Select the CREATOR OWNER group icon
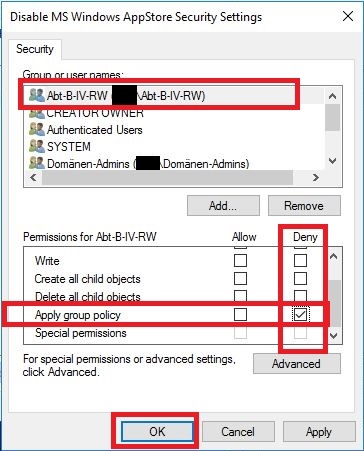The image size is (364, 451). 37,114
